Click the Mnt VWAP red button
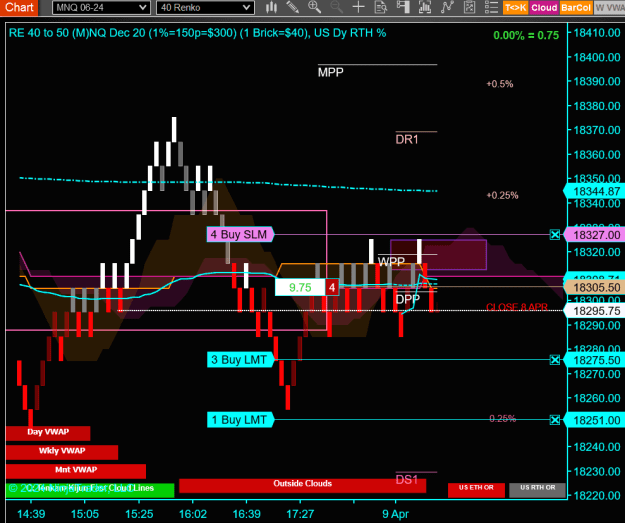Image resolution: width=625 pixels, height=523 pixels. pos(76,471)
